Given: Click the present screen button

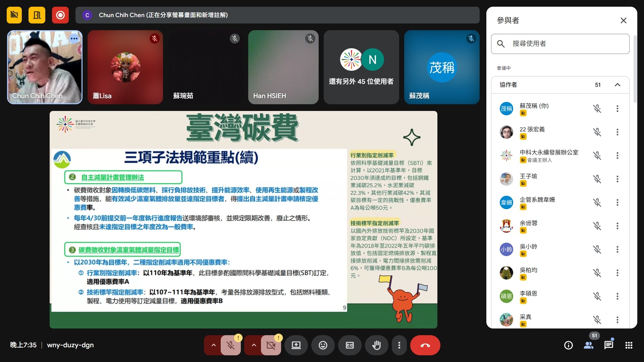Looking at the screenshot, I should (x=296, y=345).
